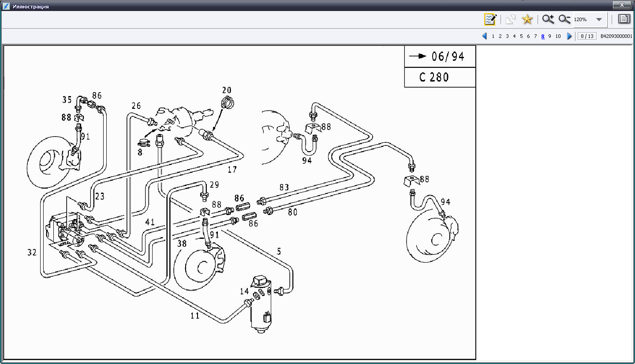Jump to illustration page 3

coord(507,37)
